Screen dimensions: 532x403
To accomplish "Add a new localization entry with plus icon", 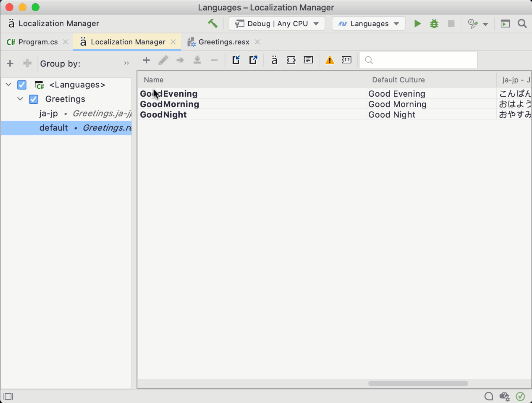I will [x=146, y=60].
